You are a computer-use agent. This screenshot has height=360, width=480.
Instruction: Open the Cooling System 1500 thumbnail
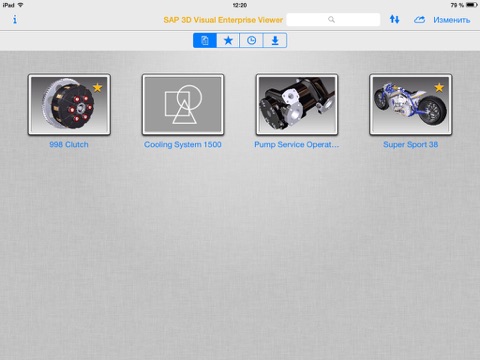tap(183, 104)
